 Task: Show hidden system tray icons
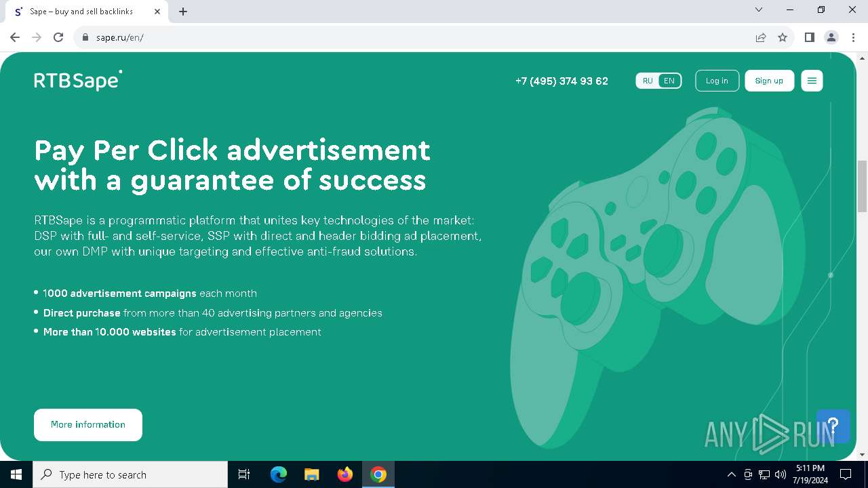click(731, 474)
